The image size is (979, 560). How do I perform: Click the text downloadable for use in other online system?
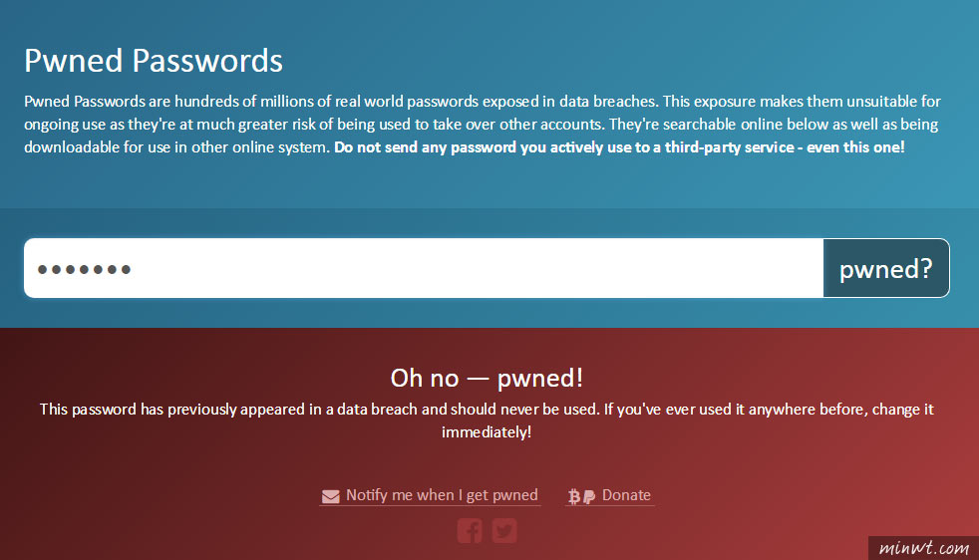click(176, 147)
